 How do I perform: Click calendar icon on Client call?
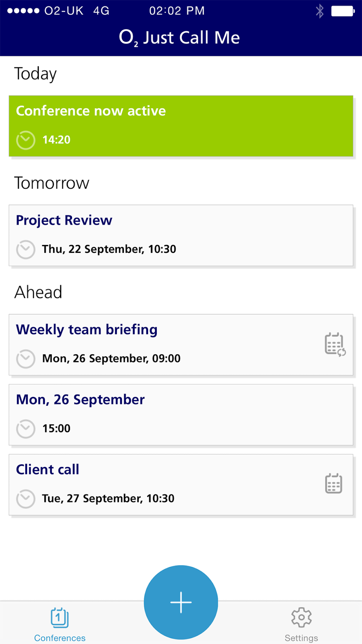point(333,484)
